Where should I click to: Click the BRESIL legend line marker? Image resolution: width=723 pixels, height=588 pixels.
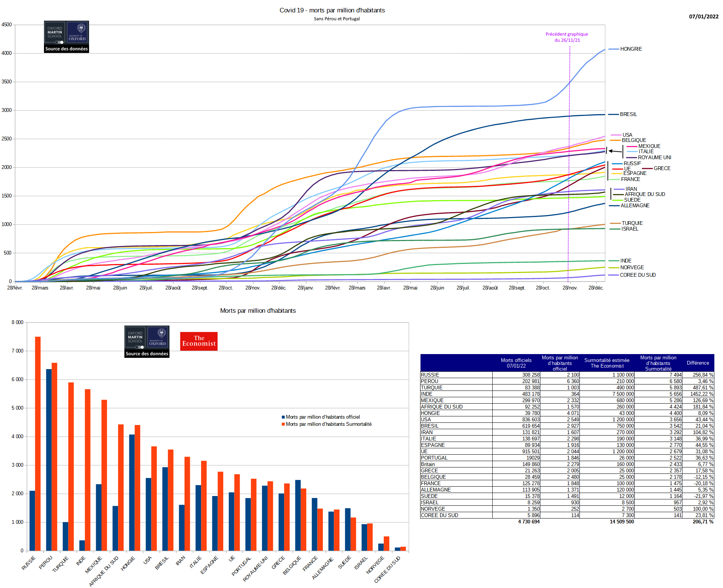pos(613,115)
